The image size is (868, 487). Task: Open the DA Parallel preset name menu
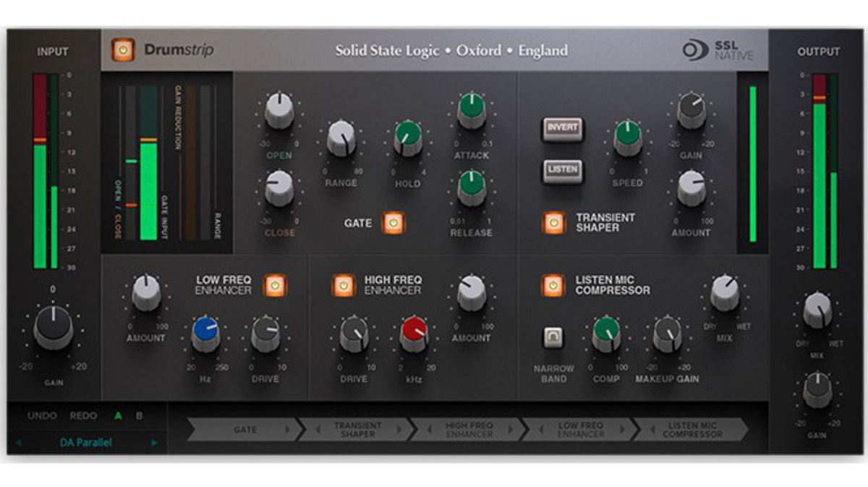[85, 442]
